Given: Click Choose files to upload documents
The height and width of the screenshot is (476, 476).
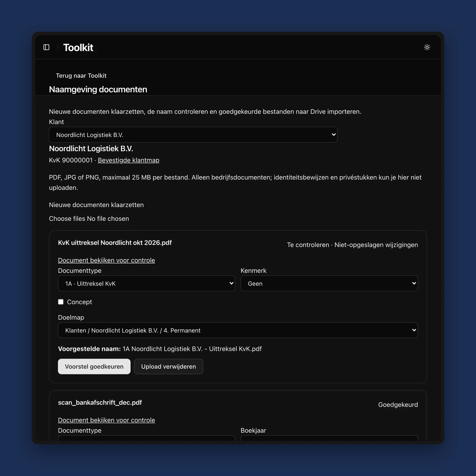Looking at the screenshot, I should 67,219.
